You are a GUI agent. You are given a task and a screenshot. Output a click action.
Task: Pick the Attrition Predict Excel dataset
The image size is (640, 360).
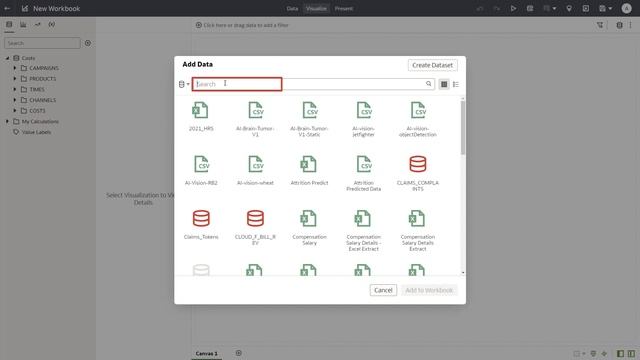coord(309,171)
